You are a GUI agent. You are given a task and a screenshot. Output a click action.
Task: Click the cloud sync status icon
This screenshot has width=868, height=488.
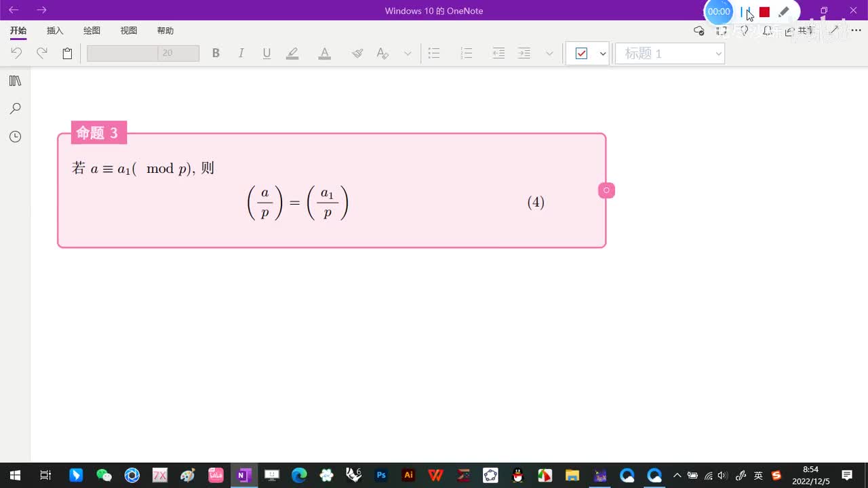click(699, 30)
